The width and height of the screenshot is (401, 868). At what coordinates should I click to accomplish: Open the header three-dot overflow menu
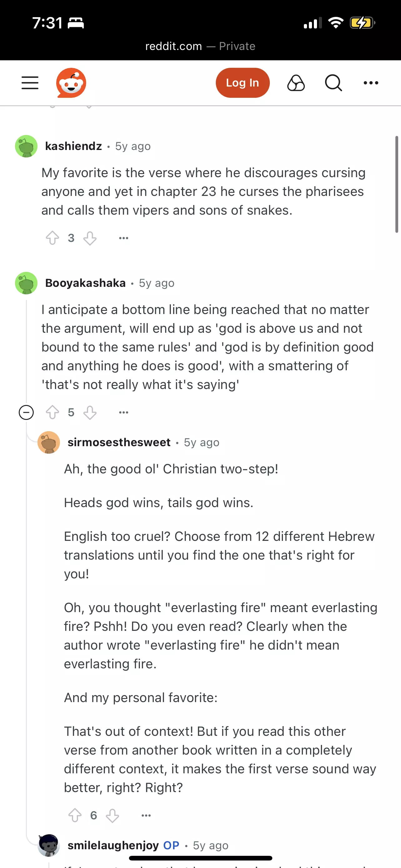click(371, 83)
